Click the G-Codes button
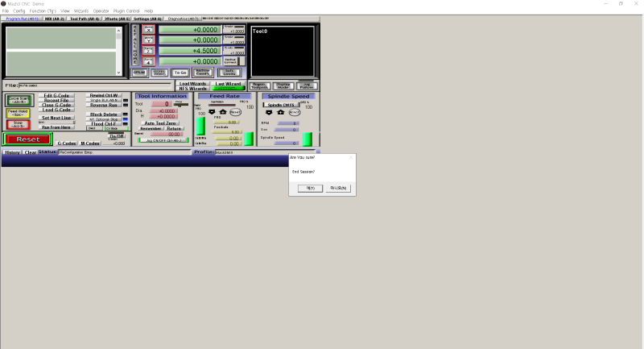 [x=67, y=143]
